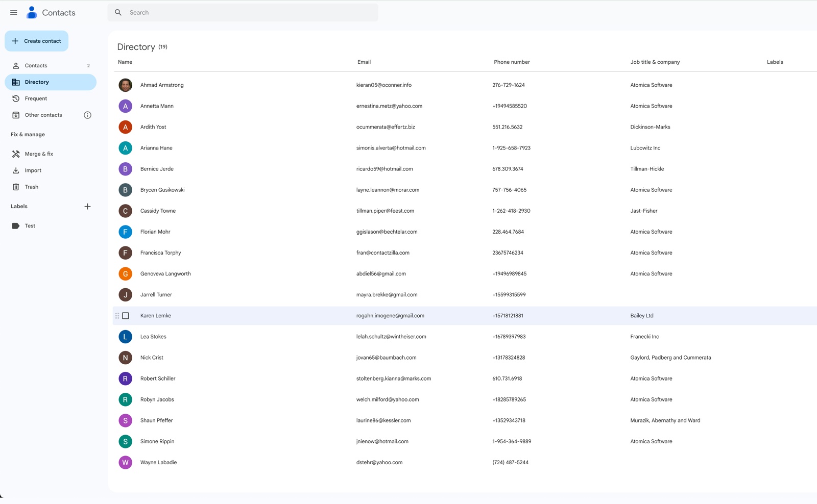Focus the Search input field

click(x=243, y=13)
